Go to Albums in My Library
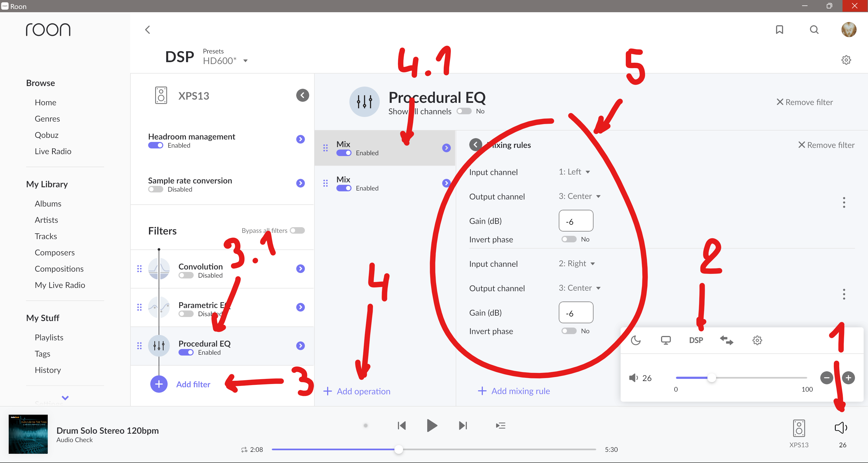This screenshot has width=868, height=463. coord(48,204)
